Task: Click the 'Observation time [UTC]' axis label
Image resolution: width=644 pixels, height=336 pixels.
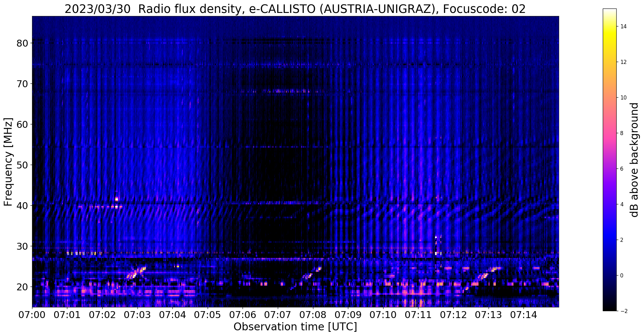Action: [295, 327]
